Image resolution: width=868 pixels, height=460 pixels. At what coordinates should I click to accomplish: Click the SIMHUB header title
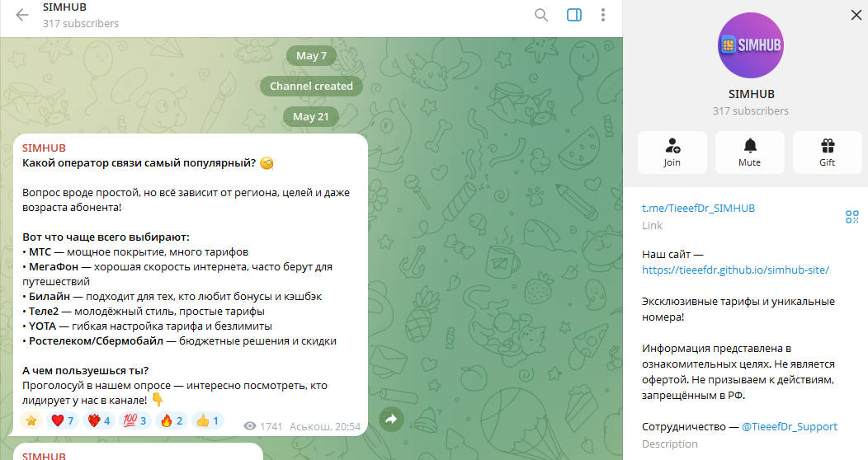[64, 7]
